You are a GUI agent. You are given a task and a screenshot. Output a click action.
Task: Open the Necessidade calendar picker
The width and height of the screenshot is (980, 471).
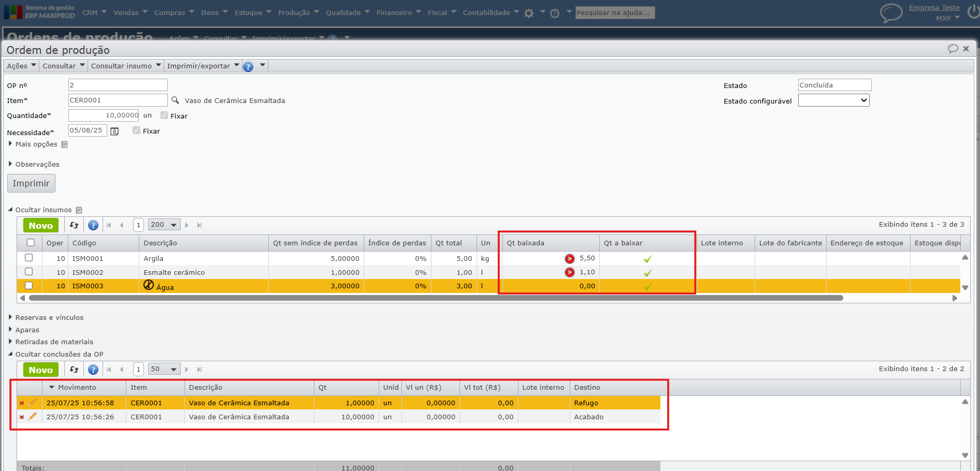click(x=114, y=131)
